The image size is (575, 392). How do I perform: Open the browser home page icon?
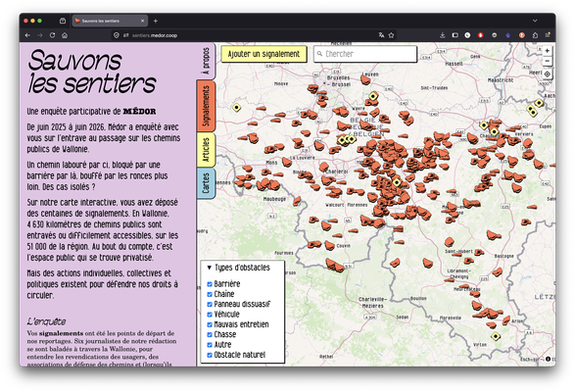tap(65, 35)
